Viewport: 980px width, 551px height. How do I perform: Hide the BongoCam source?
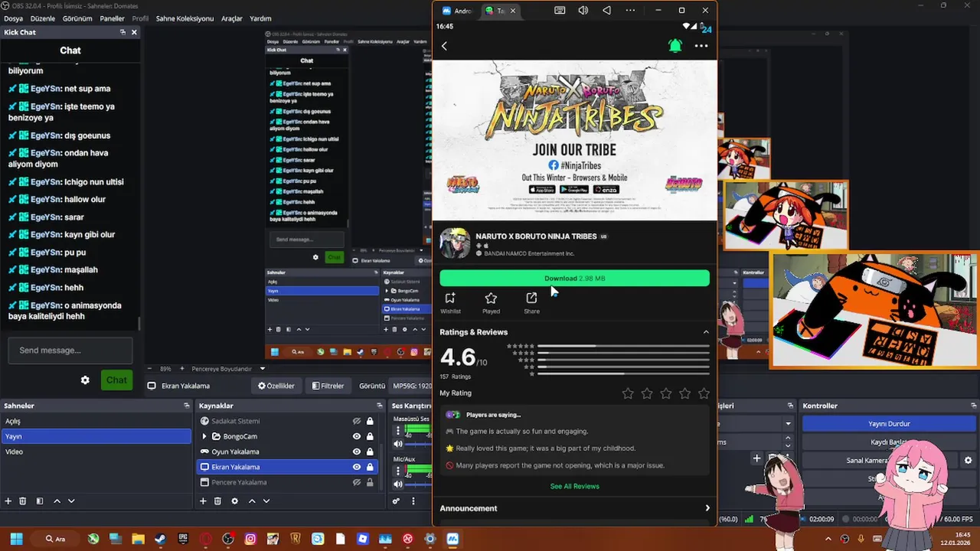(357, 436)
